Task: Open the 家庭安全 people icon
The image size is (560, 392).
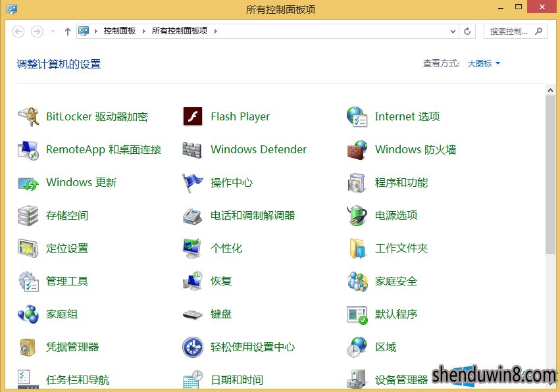Action: pyautogui.click(x=357, y=282)
